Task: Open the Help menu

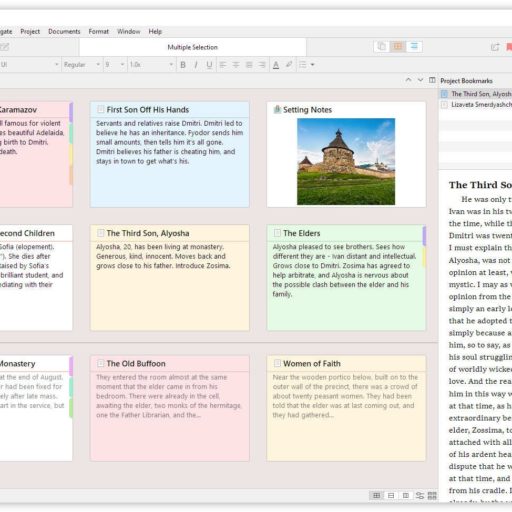Action: (x=155, y=31)
